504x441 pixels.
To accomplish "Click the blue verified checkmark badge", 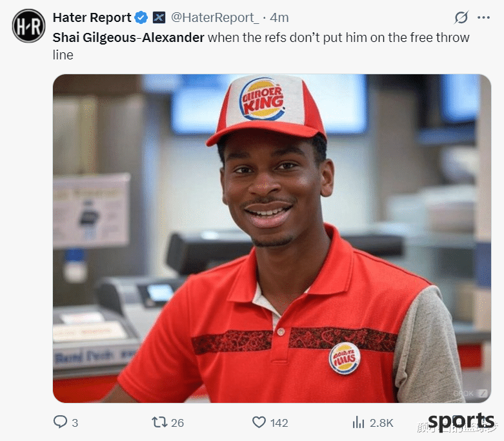I will click(141, 17).
